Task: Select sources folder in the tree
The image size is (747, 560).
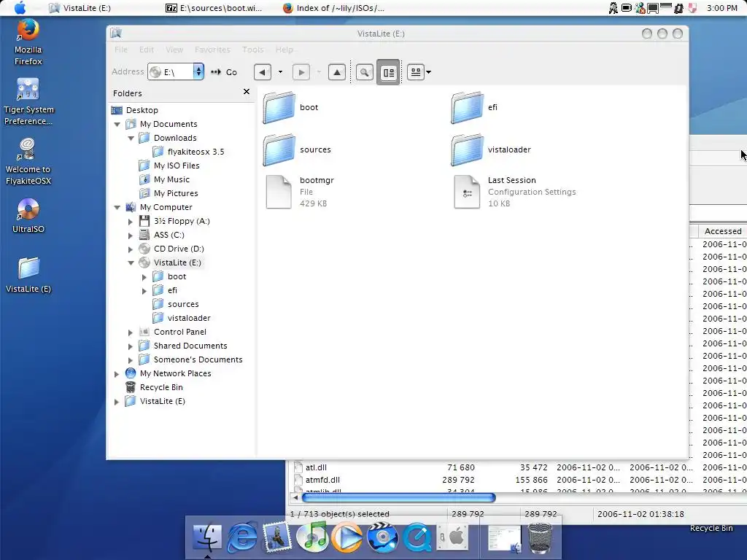Action: [x=183, y=304]
